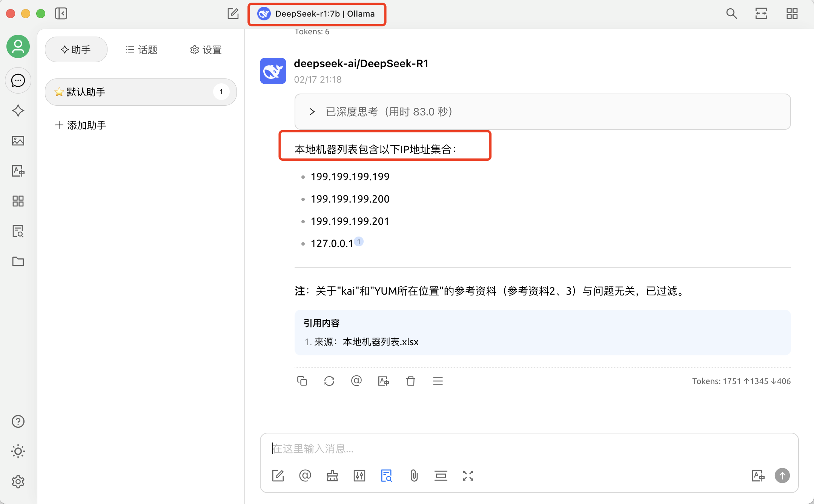Click the paperclip attachment icon
This screenshot has height=504, width=814.
[x=414, y=476]
